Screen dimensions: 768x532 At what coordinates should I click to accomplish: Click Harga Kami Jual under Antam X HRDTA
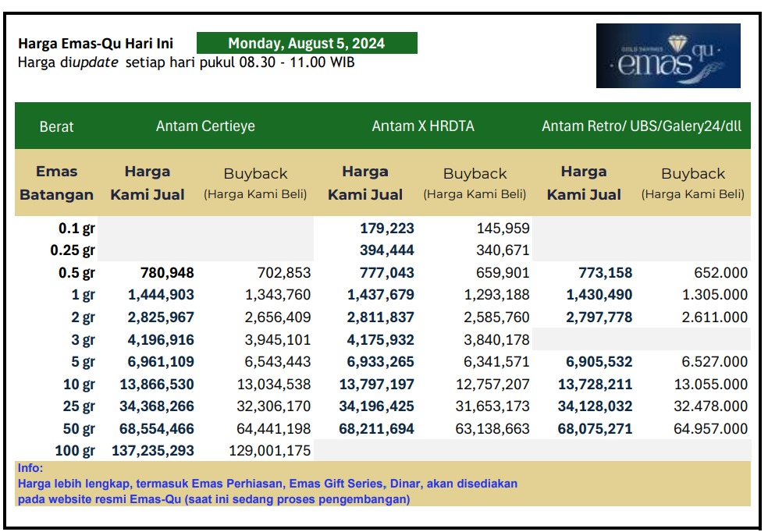tap(365, 183)
